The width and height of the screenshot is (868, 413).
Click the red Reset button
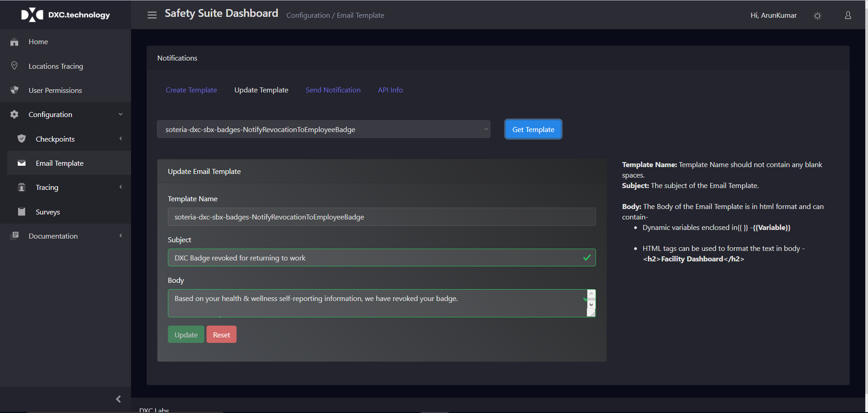[x=222, y=335]
